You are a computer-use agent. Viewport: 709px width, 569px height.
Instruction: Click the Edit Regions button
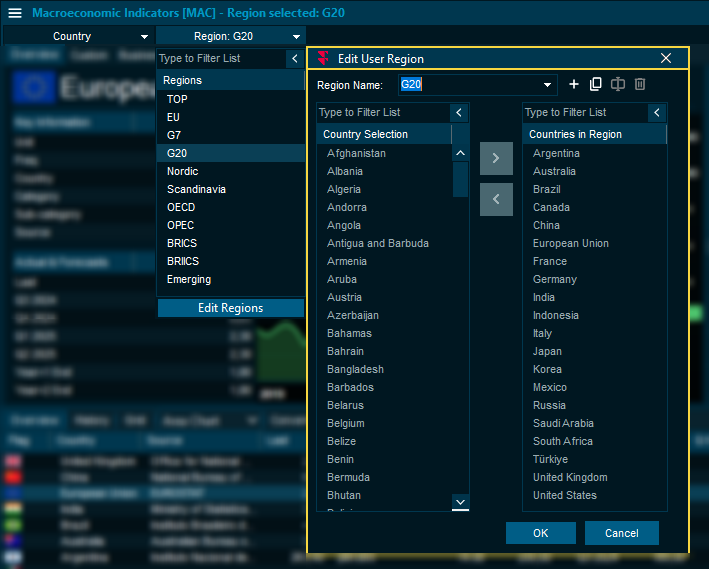[230, 308]
